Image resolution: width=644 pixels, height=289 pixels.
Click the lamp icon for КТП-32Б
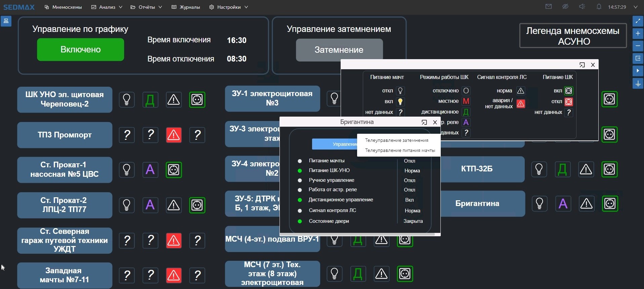[539, 169]
